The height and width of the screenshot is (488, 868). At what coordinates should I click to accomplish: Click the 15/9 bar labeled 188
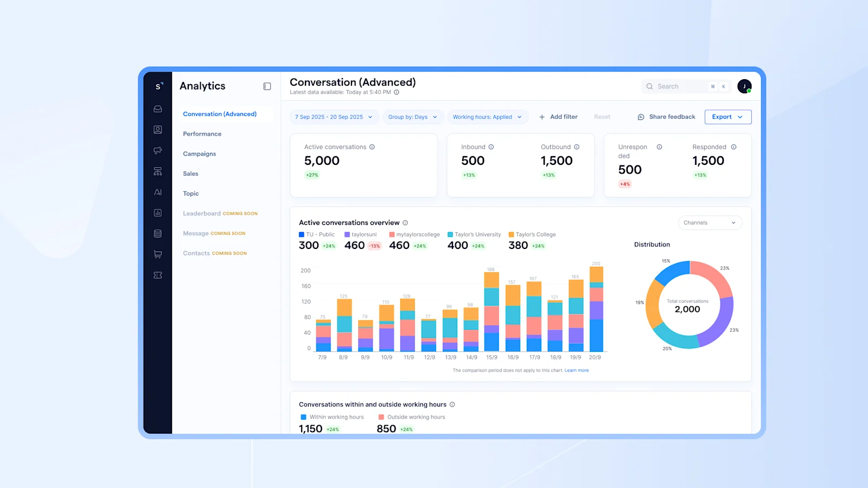click(x=492, y=312)
